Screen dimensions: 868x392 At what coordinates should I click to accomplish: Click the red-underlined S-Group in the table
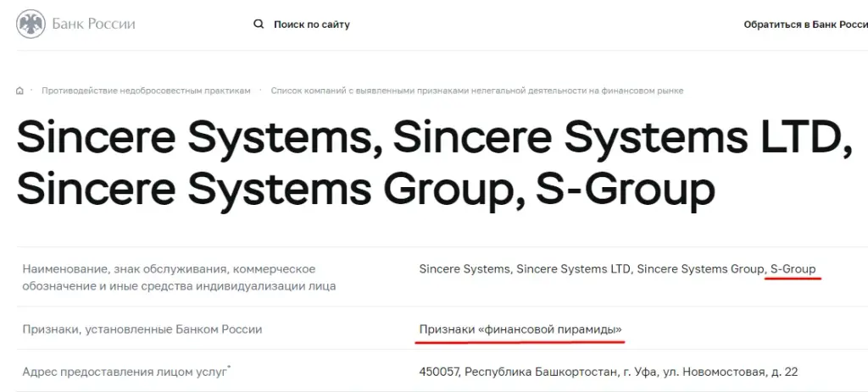(x=793, y=269)
